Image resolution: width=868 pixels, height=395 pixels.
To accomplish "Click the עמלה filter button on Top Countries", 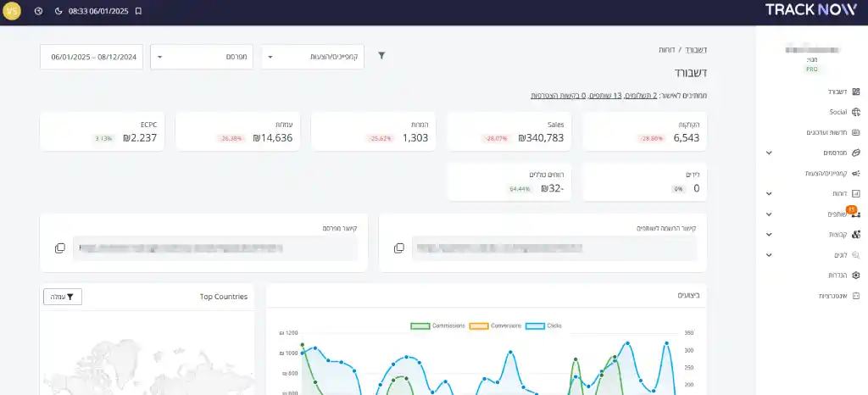I will (x=63, y=297).
